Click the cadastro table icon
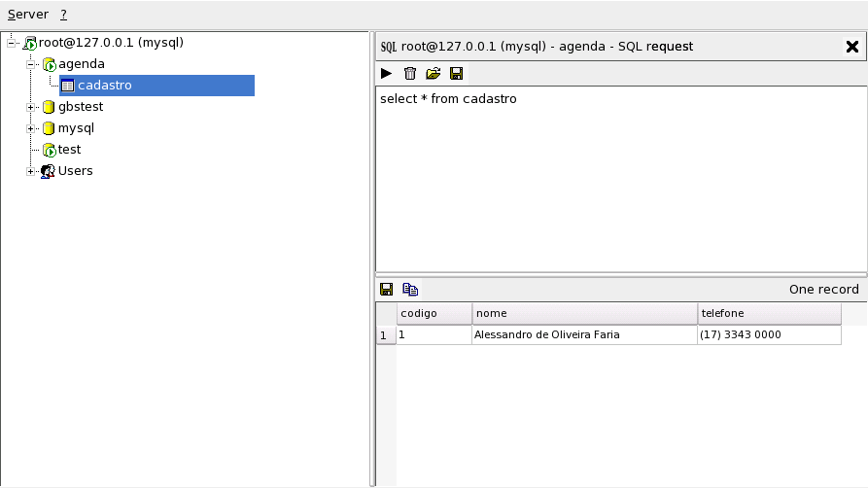The width and height of the screenshot is (868, 488). pyautogui.click(x=67, y=86)
